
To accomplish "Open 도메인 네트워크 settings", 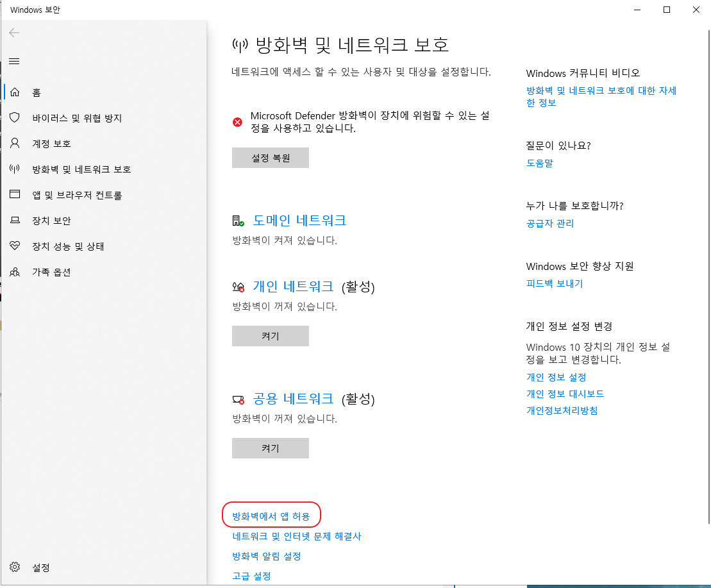I will [x=299, y=221].
